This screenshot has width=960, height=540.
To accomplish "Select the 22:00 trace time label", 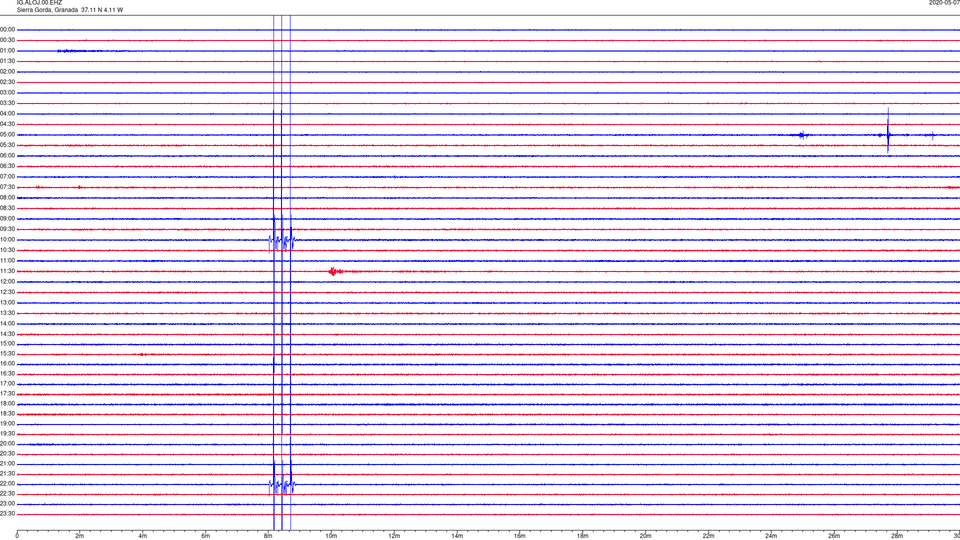I will click(8, 484).
